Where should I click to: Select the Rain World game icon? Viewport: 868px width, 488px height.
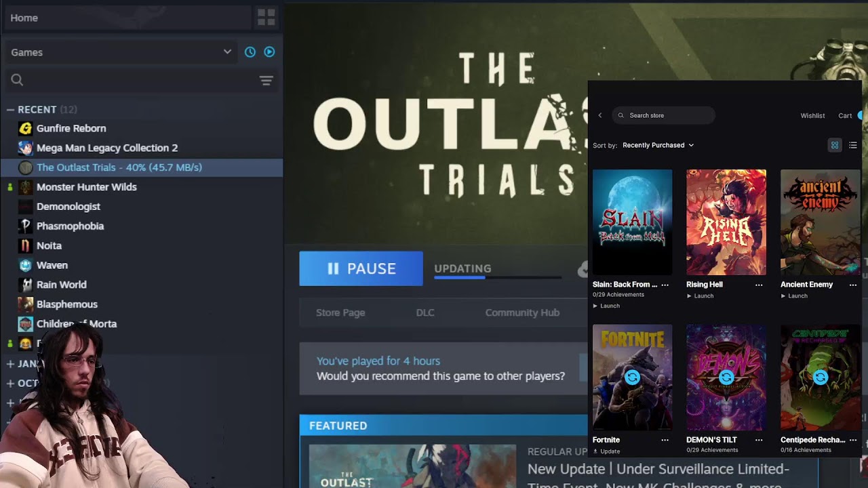click(x=25, y=285)
